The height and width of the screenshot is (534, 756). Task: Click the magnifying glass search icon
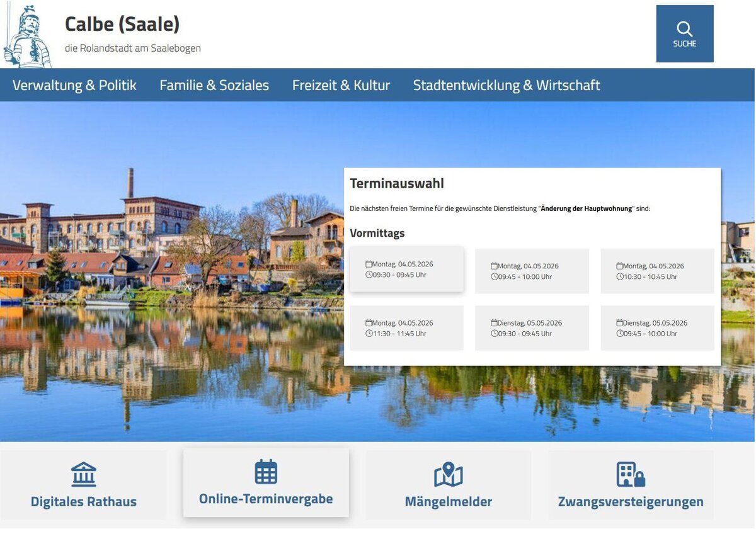coord(684,29)
